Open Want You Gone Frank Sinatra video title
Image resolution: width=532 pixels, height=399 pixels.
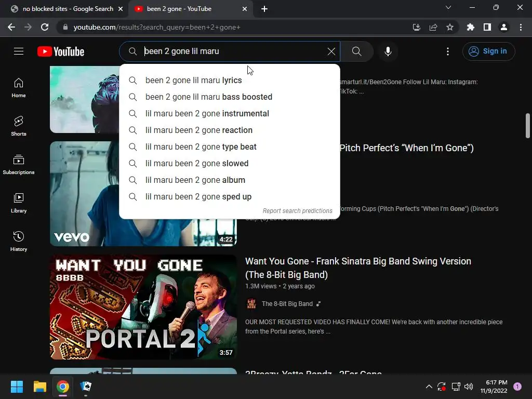pos(358,268)
